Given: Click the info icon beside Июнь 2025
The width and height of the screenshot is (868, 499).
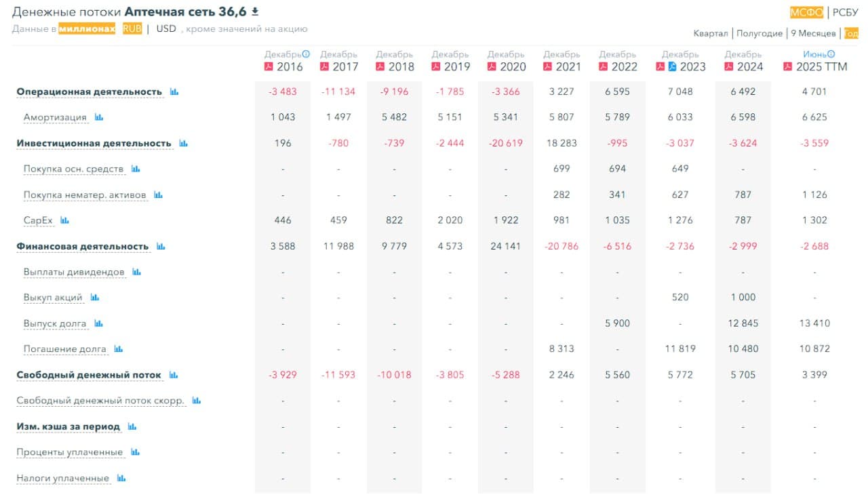Looking at the screenshot, I should [x=832, y=54].
